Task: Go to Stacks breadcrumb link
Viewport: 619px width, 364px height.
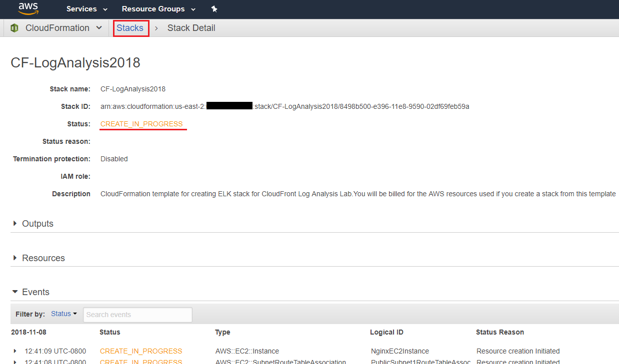Action: [130, 28]
